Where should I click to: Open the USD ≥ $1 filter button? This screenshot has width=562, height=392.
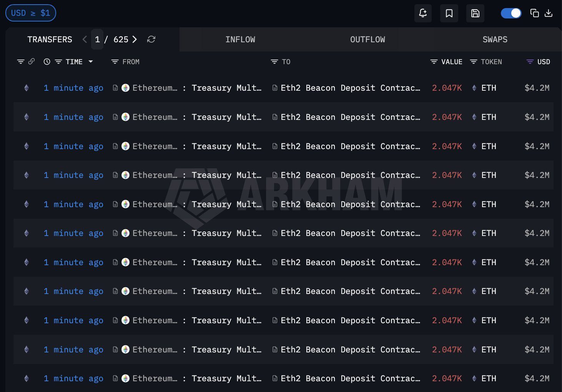click(30, 13)
